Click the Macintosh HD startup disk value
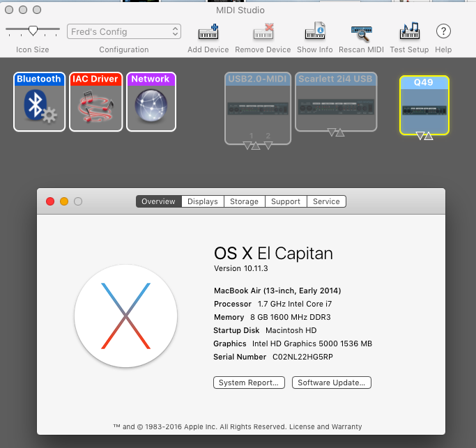The width and height of the screenshot is (476, 448). point(291,330)
